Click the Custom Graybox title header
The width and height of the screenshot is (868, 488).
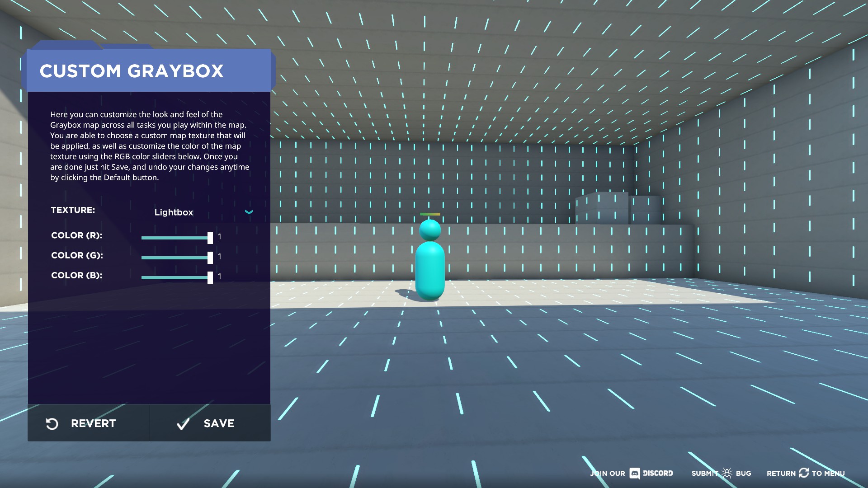132,71
